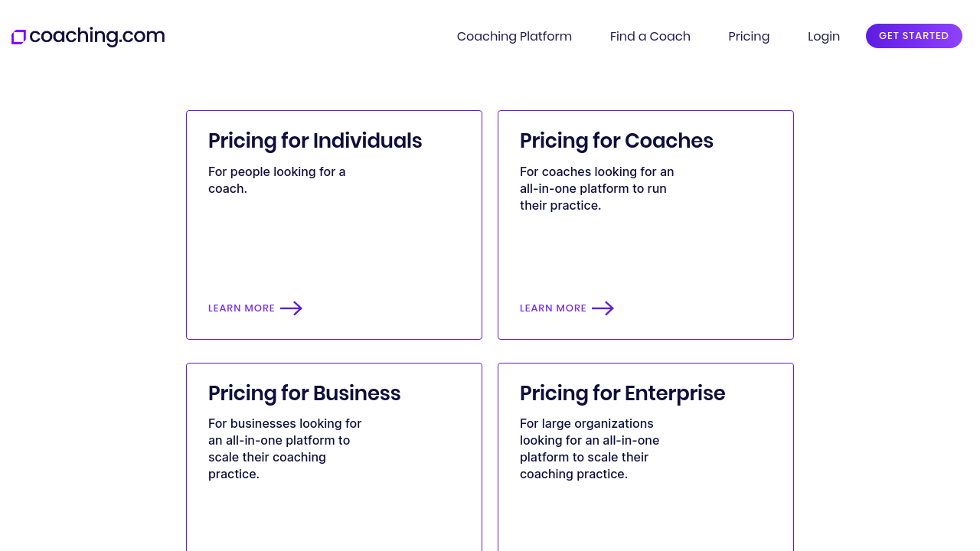The image size is (980, 551).
Task: Click the coaches all-in-one platform description
Action: pos(596,188)
